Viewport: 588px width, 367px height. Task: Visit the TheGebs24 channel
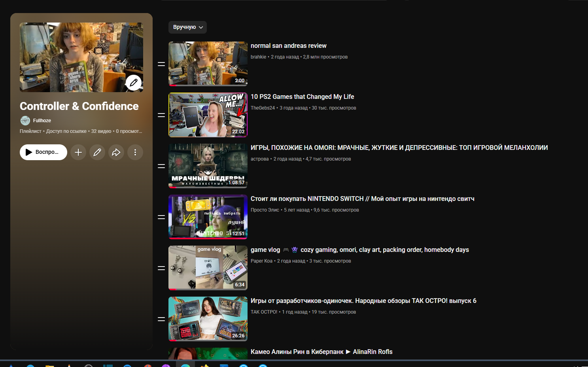[263, 108]
